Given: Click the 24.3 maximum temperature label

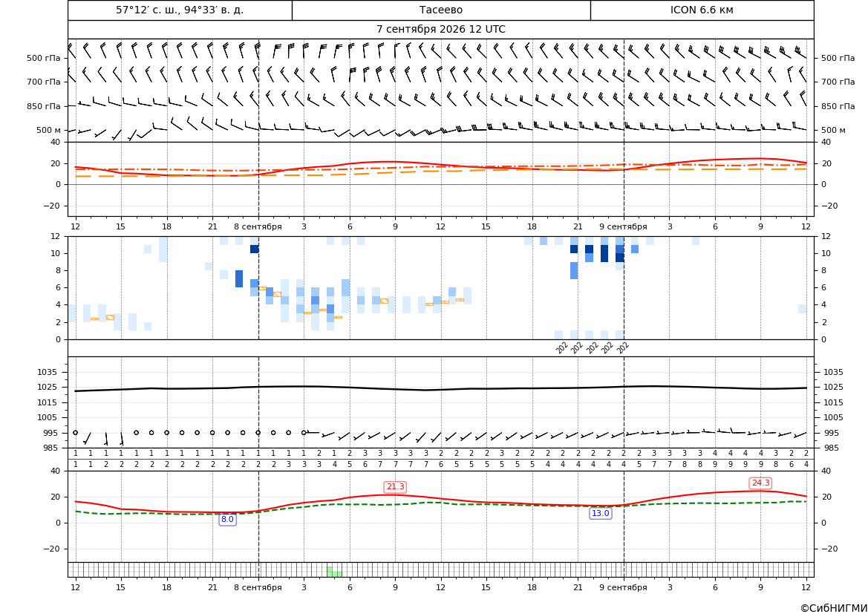Looking at the screenshot, I should (760, 483).
